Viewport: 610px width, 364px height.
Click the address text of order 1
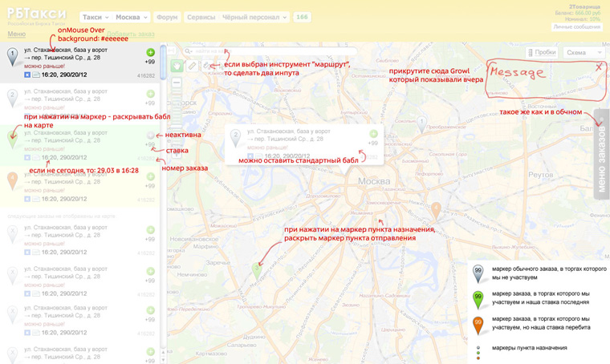coord(65,54)
